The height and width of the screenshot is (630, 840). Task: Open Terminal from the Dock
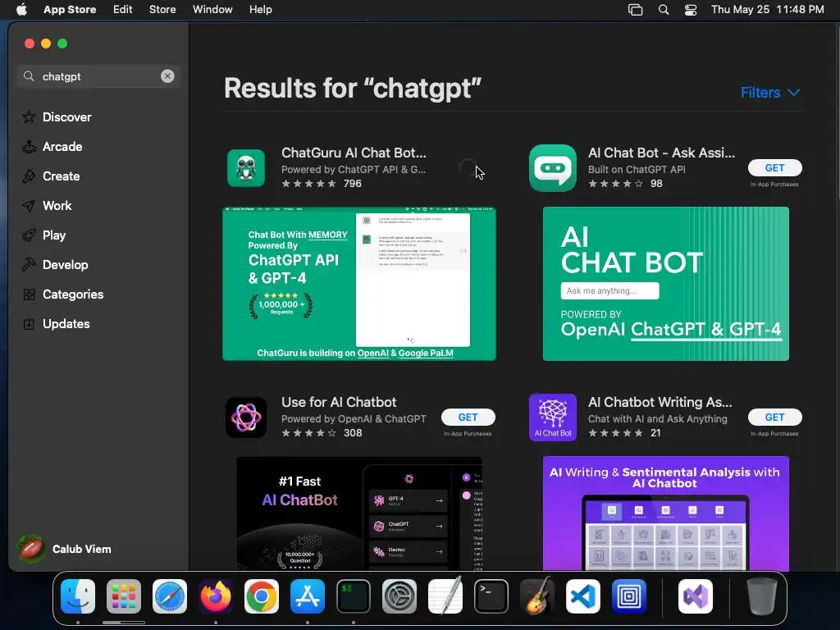click(491, 596)
